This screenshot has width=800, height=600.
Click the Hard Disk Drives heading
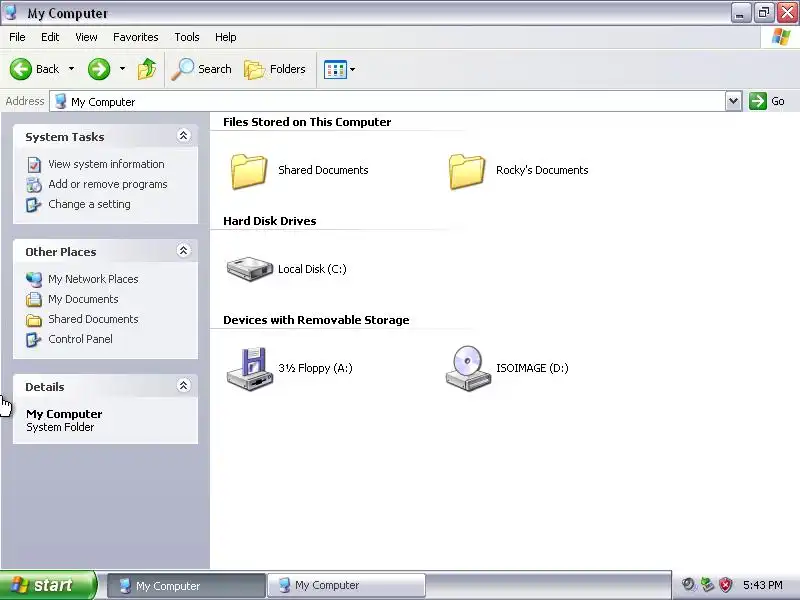(269, 221)
